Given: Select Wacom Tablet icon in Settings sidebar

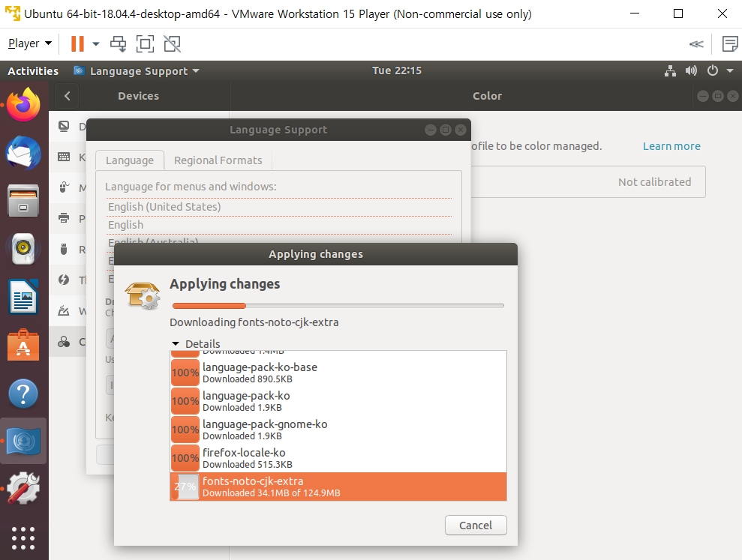Looking at the screenshot, I should [64, 311].
